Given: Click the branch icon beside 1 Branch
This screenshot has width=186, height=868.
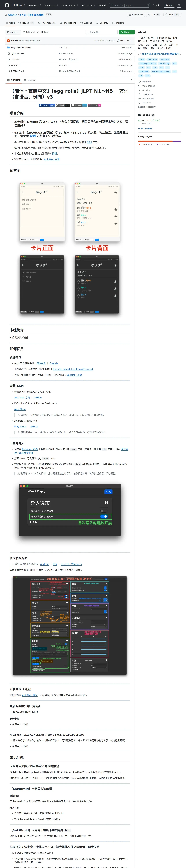Looking at the screenshot, I should (x=24, y=32).
